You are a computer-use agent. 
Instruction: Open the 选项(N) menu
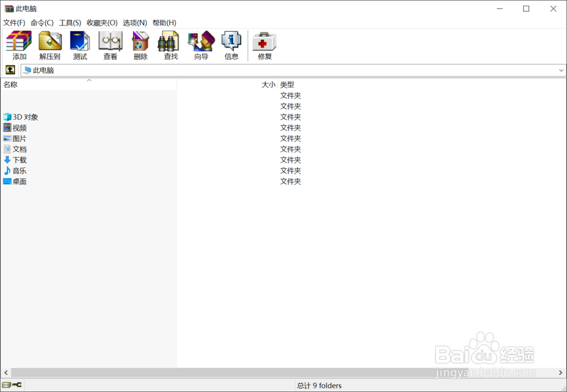[x=135, y=23]
